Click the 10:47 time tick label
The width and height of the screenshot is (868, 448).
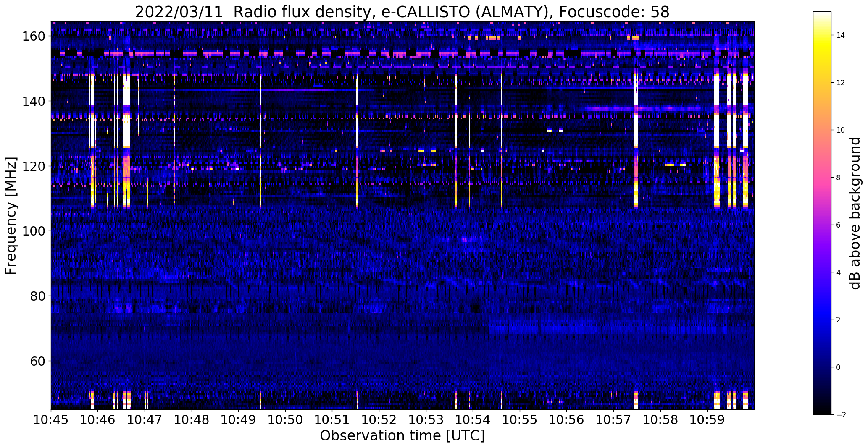tap(145, 420)
